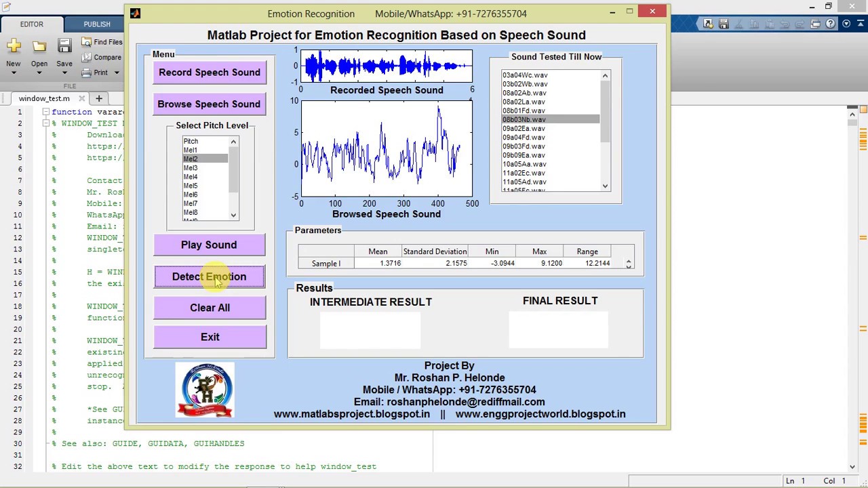This screenshot has height=488, width=868.
Task: Click the Compare documents icon
Action: (x=87, y=58)
